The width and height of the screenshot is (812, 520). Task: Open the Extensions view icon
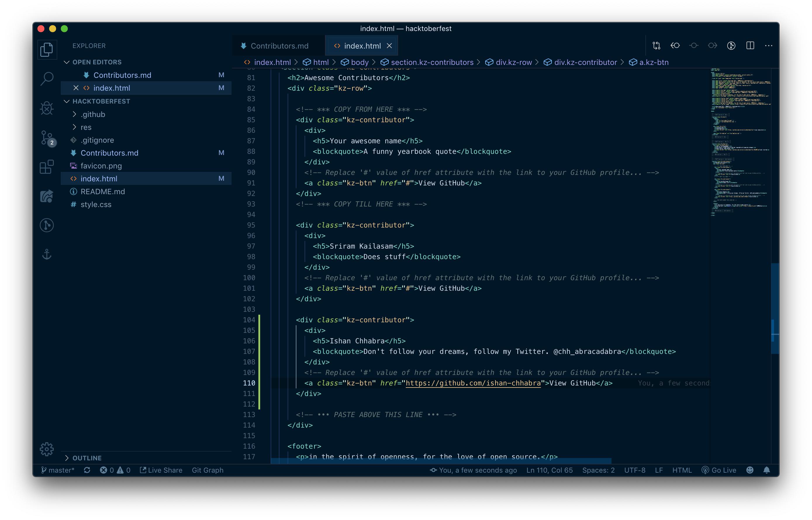pyautogui.click(x=46, y=167)
